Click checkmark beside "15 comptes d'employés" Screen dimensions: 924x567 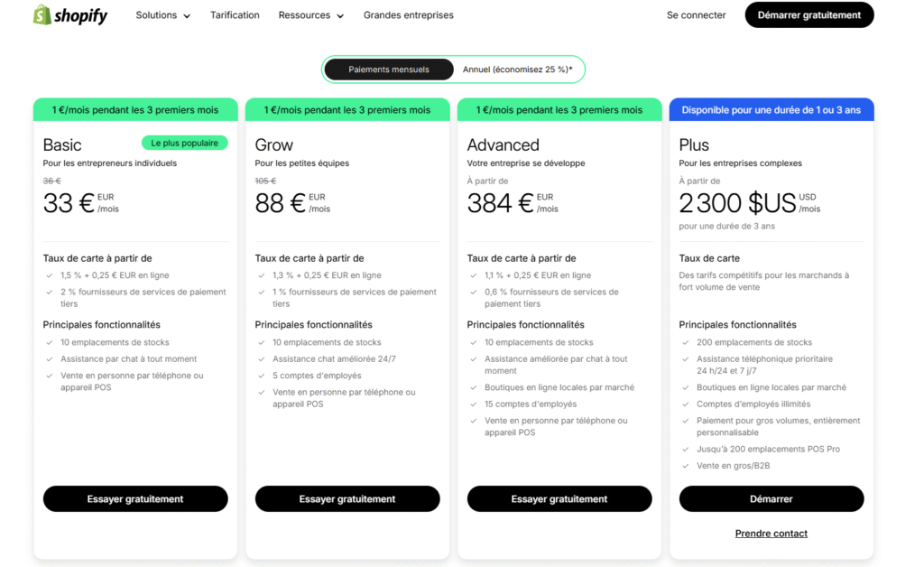(474, 404)
